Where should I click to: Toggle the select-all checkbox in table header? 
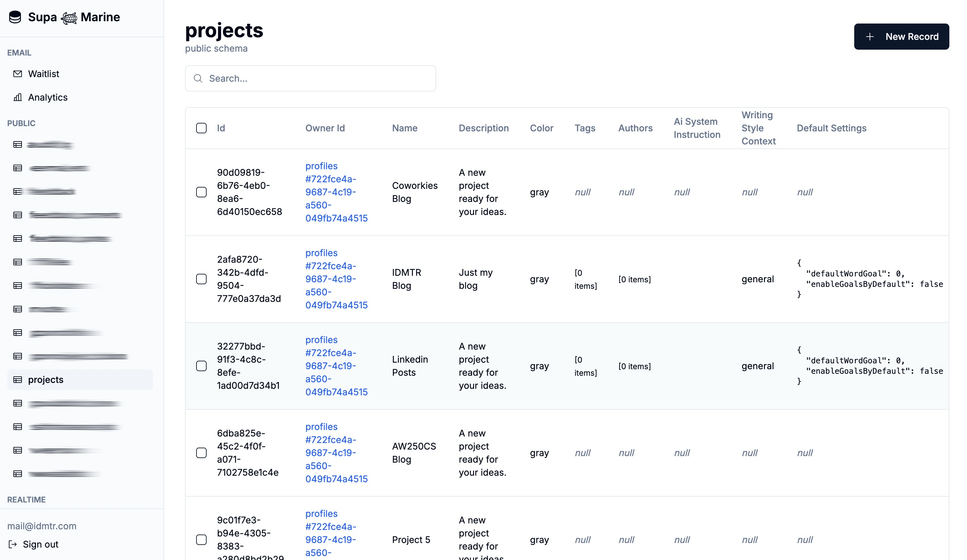(x=201, y=128)
